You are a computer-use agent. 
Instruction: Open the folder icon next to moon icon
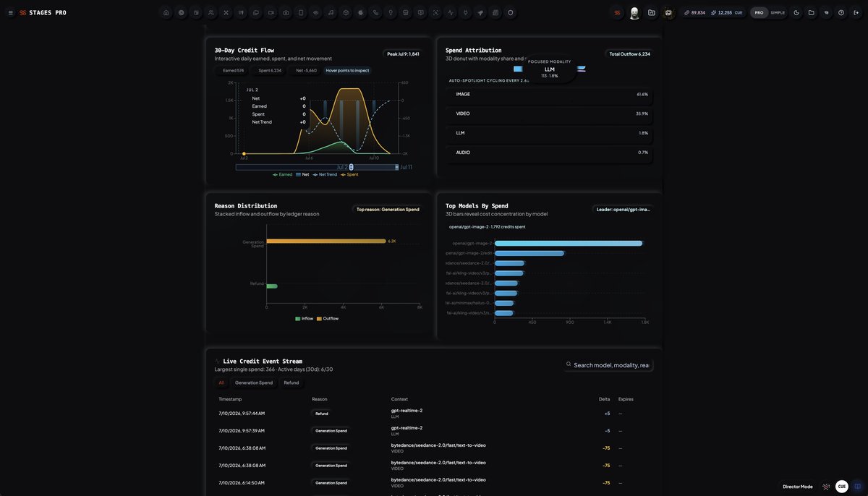[x=812, y=12]
